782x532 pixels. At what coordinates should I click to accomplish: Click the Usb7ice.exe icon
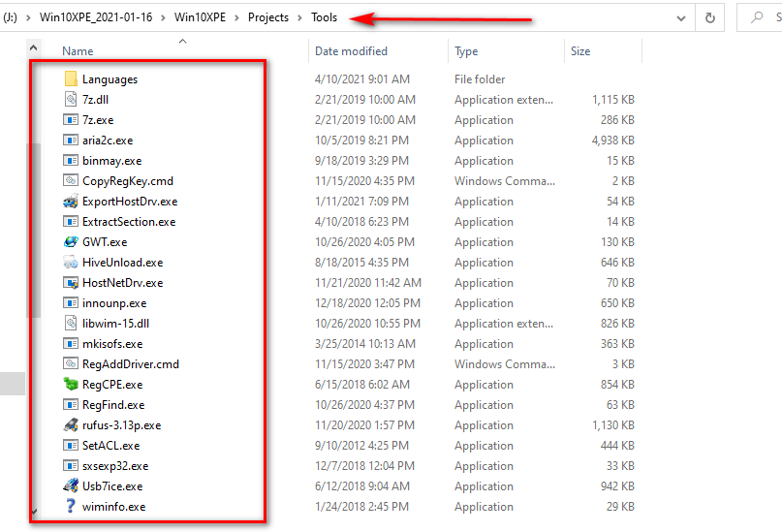click(71, 485)
